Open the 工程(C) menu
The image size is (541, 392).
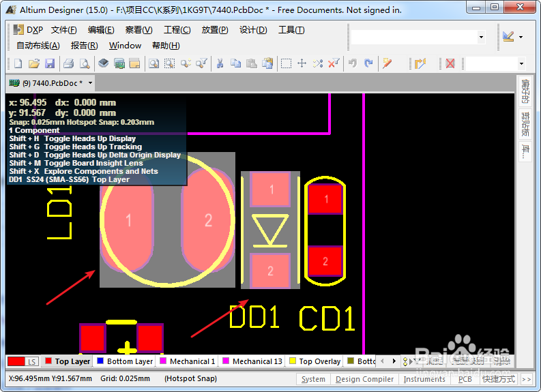177,30
